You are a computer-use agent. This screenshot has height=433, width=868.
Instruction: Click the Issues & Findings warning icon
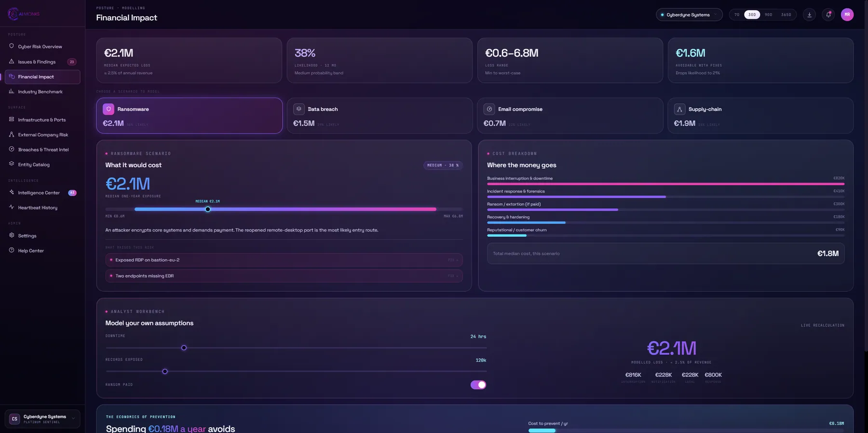click(x=12, y=62)
